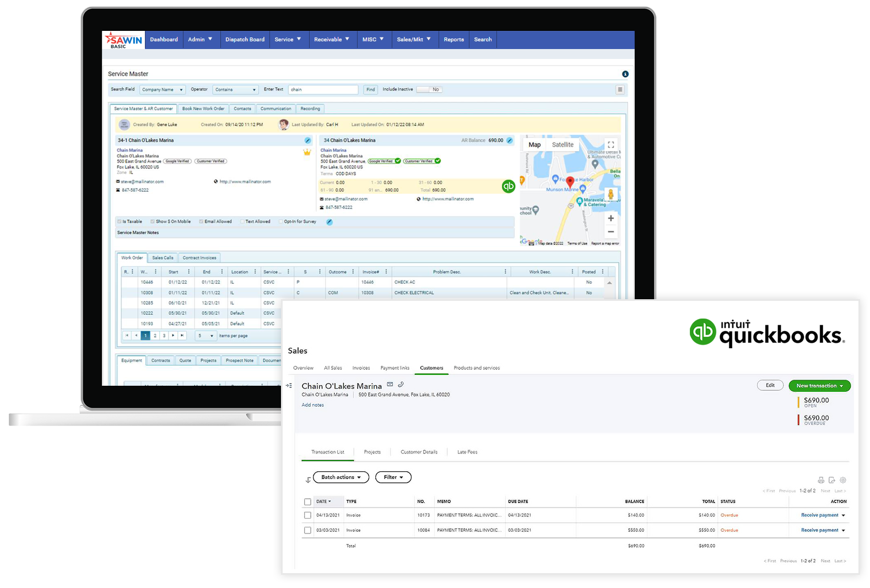Open the Search Field Company Name dropdown
870x588 pixels.
[x=163, y=89]
